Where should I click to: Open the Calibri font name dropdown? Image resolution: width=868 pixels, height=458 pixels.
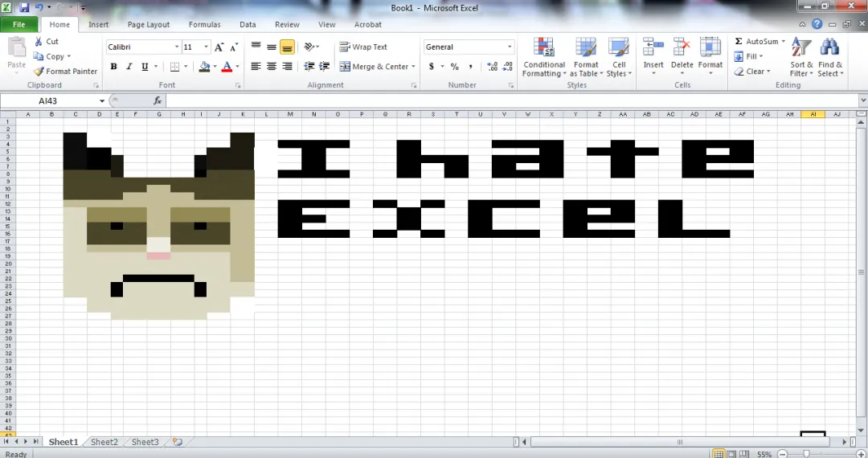click(x=177, y=47)
